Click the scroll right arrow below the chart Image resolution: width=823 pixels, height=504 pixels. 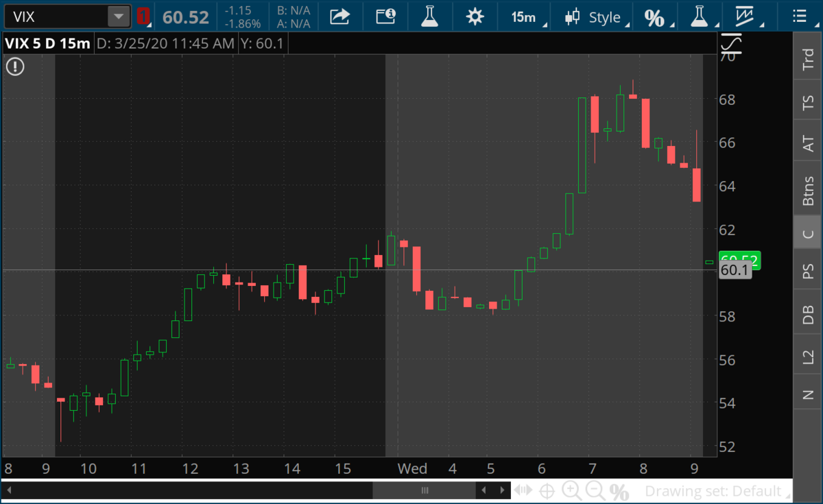(x=503, y=490)
